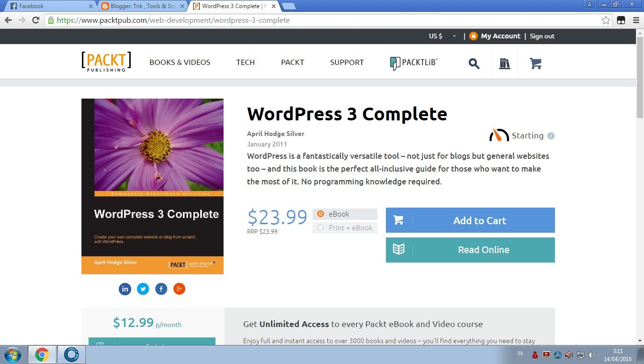
Task: Close the Blogger tab
Action: coord(182,6)
